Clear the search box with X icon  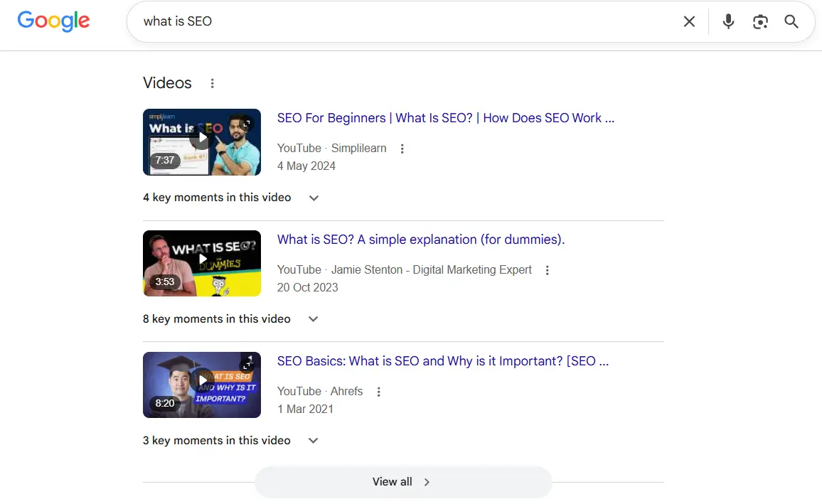689,21
